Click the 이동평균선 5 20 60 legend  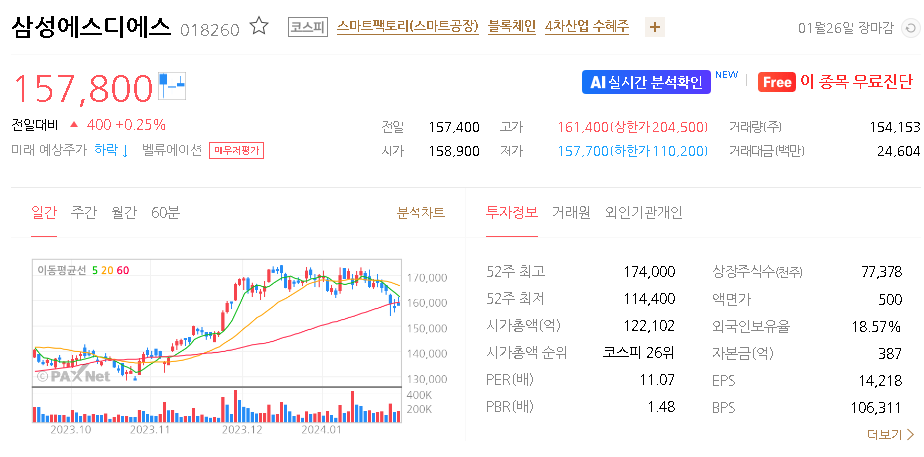[x=82, y=270]
